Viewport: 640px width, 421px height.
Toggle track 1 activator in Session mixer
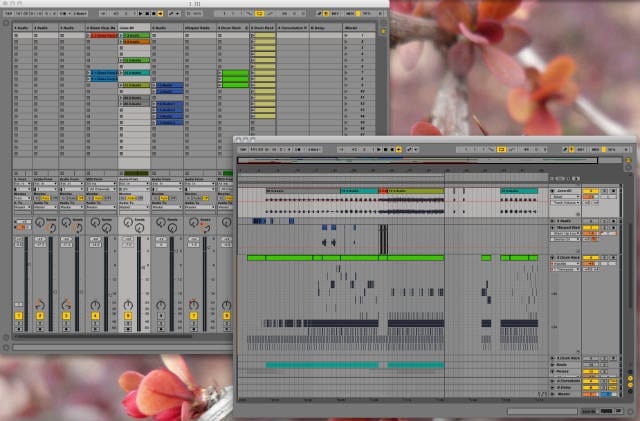click(18, 316)
